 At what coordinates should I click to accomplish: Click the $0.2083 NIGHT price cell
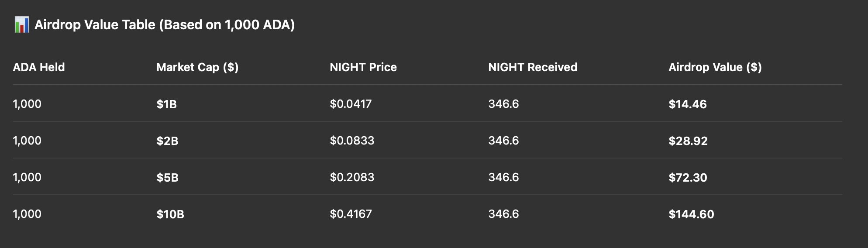pyautogui.click(x=352, y=177)
